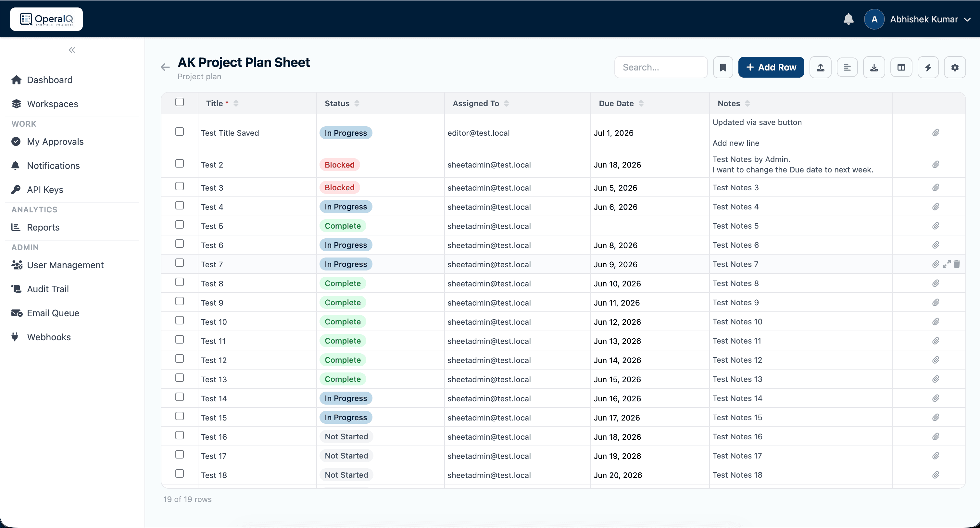Click attachment paperclip for Test Title Saved
This screenshot has width=980, height=528.
[936, 133]
